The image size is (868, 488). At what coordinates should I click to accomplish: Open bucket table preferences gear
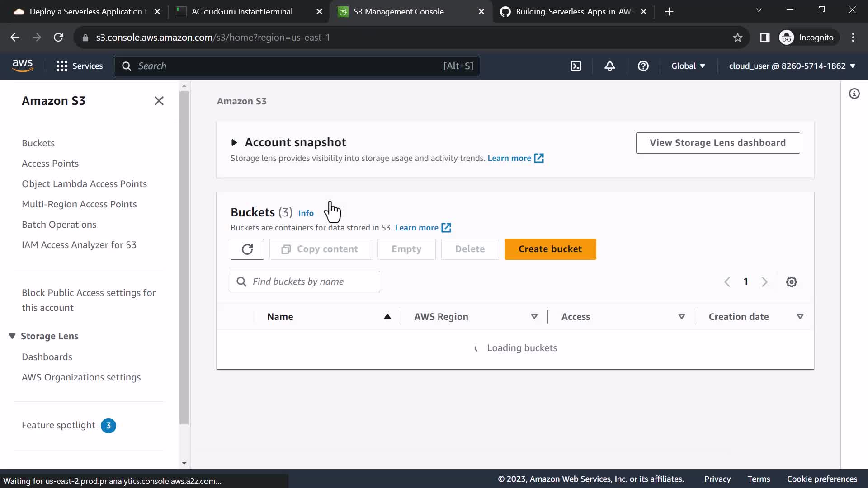coord(791,282)
